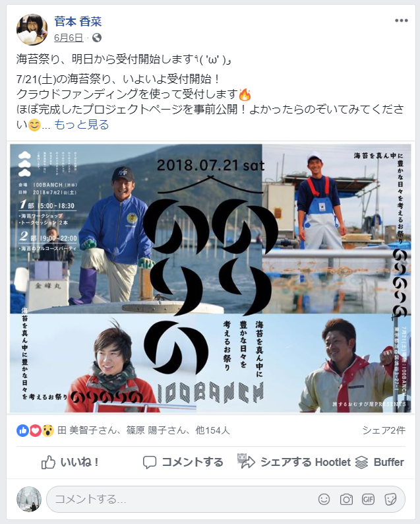This screenshot has width=420, height=524.
Task: Open 菅本 香菜's profile name link
Action: pos(78,21)
